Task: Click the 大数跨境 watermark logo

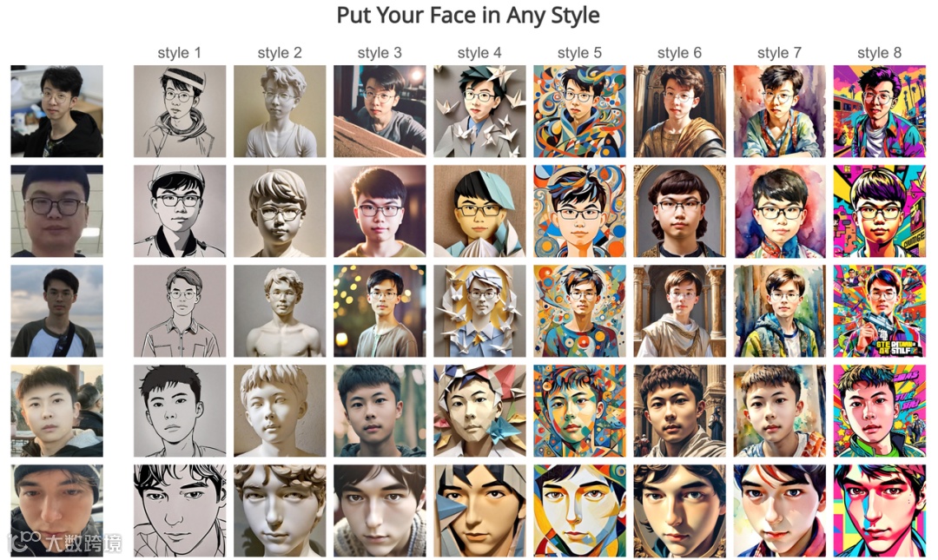Action: 64,542
